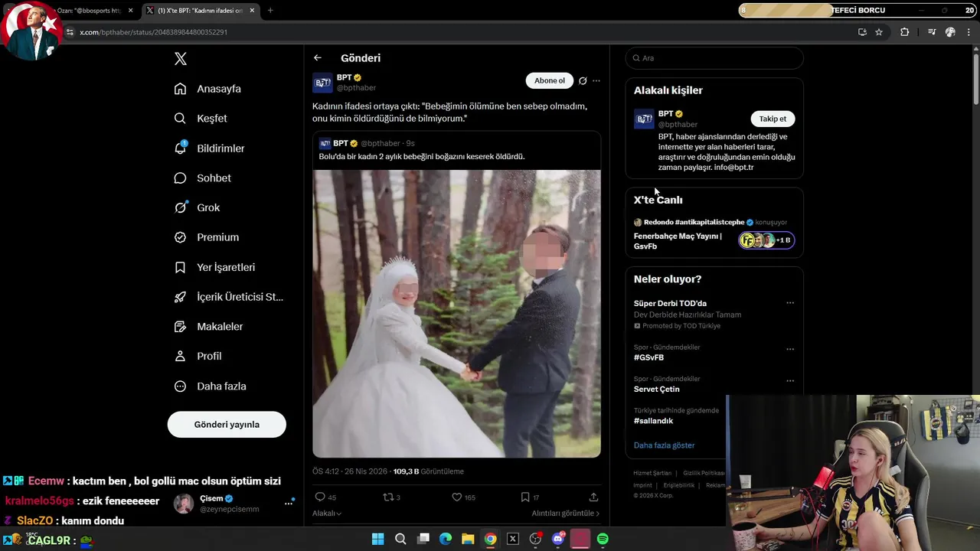The width and height of the screenshot is (980, 551).
Task: Click the address bar URL
Action: pos(153,32)
